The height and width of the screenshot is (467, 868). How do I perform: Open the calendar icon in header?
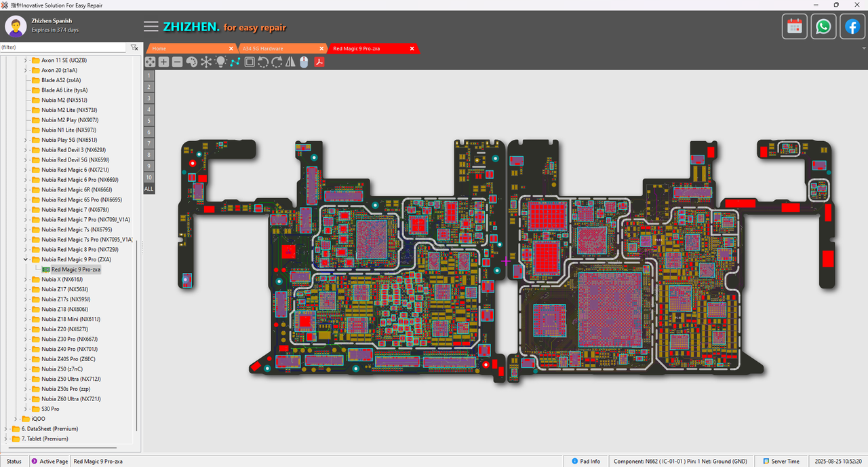[x=795, y=26]
